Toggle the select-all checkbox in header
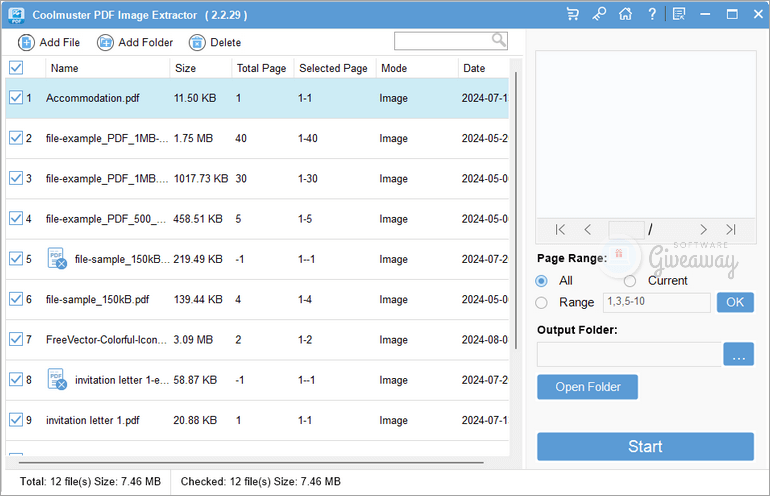Image resolution: width=770 pixels, height=496 pixels. (x=16, y=68)
